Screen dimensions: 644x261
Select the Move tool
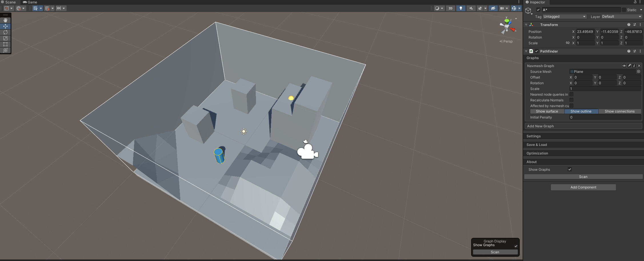(5, 26)
